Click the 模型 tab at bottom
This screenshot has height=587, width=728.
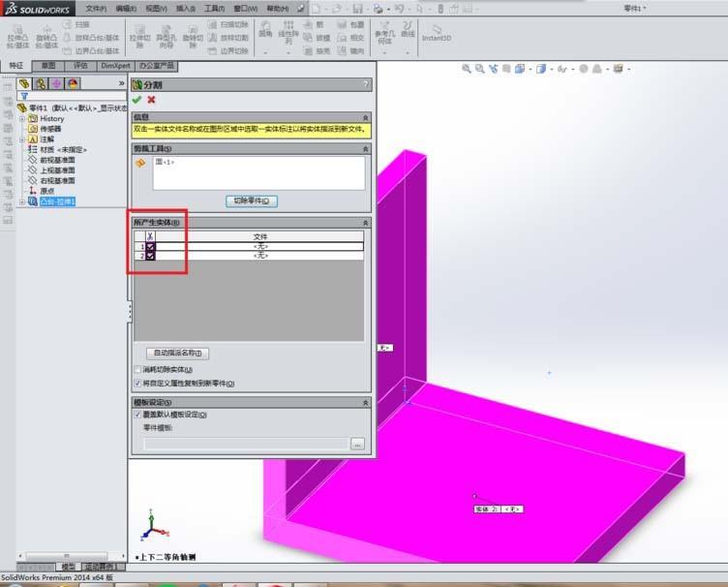[x=68, y=567]
